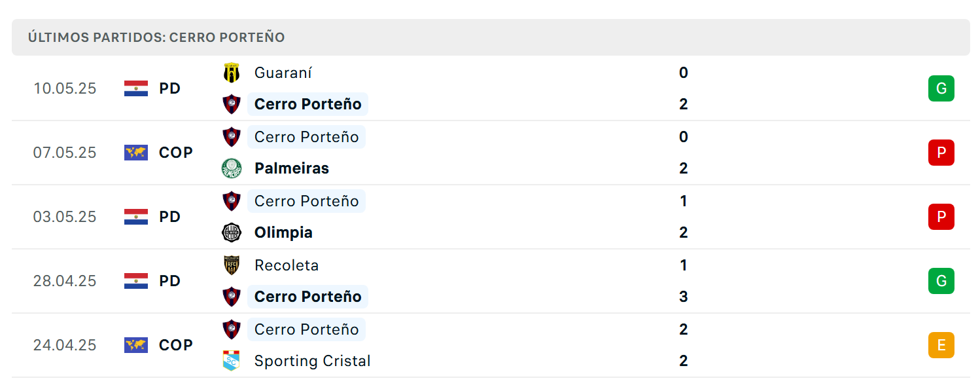Click the Paraguay flag on 10.05.25 row

click(136, 88)
